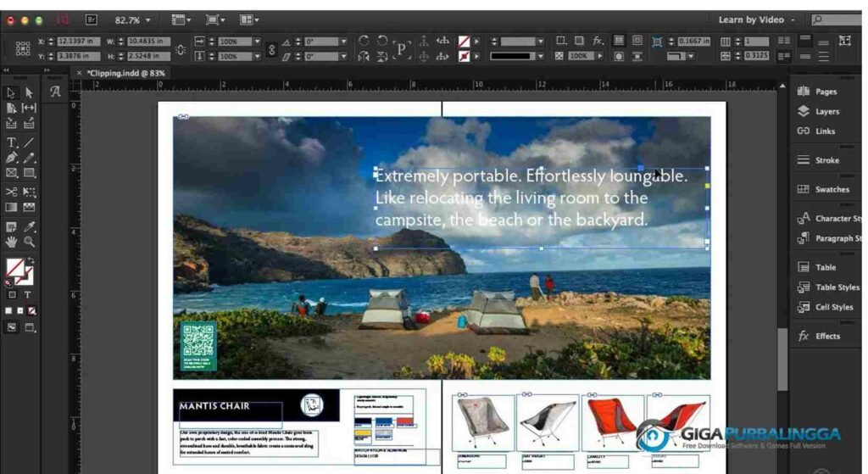Viewport: 868px width, 474px height.
Task: Click the flip vertical icon
Action: point(382,56)
